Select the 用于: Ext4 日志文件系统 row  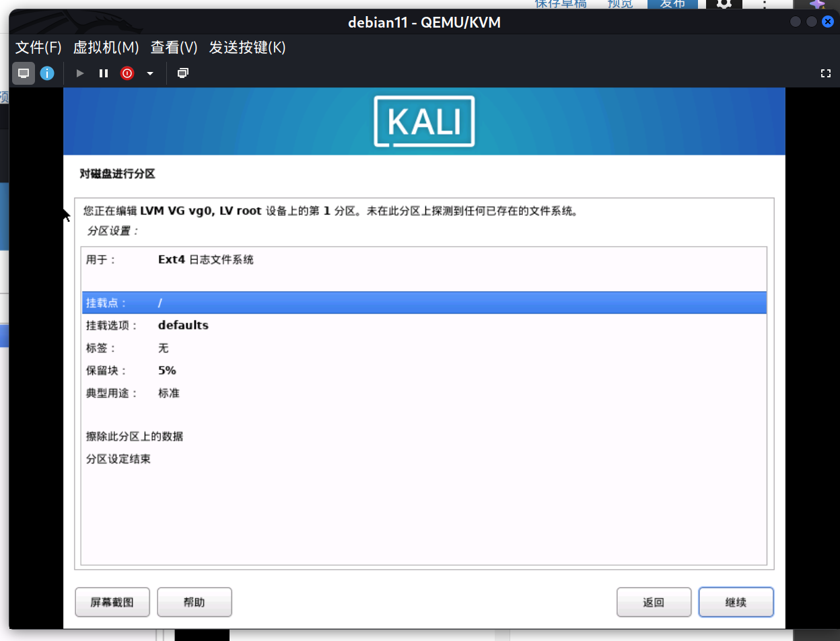point(424,260)
